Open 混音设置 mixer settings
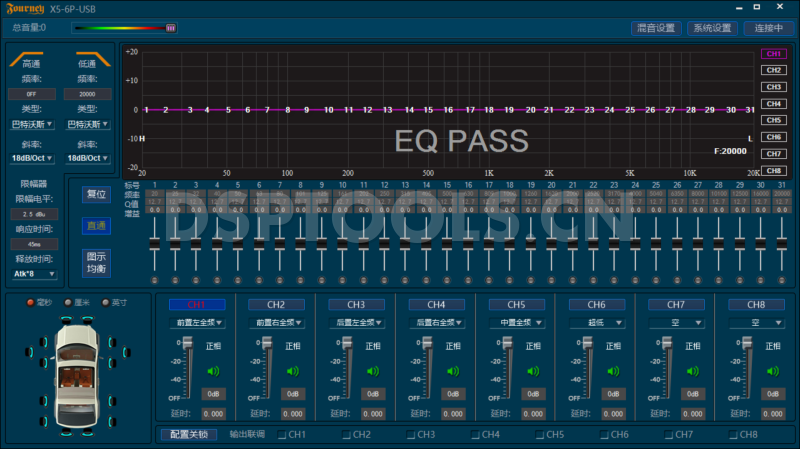Viewport: 800px width, 449px height. pos(658,28)
